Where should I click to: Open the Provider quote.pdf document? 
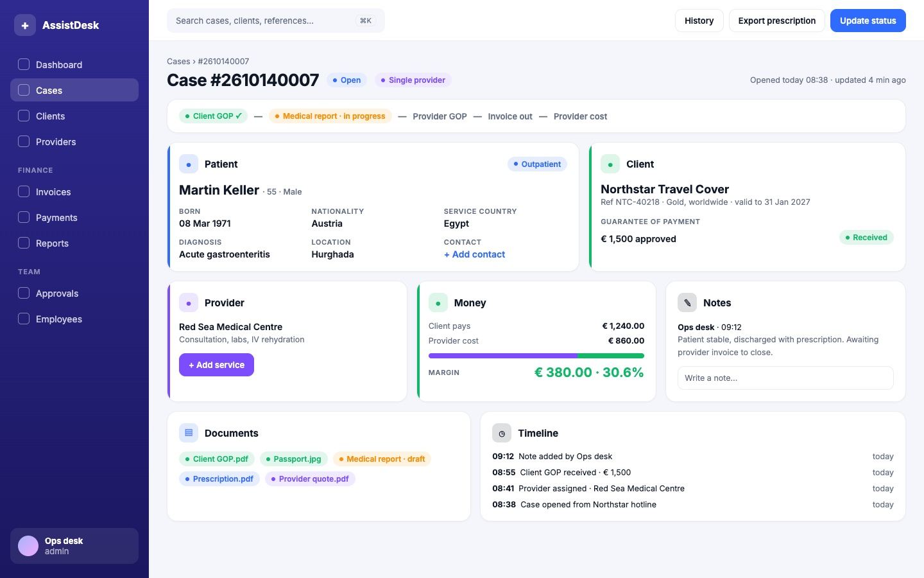pyautogui.click(x=310, y=479)
